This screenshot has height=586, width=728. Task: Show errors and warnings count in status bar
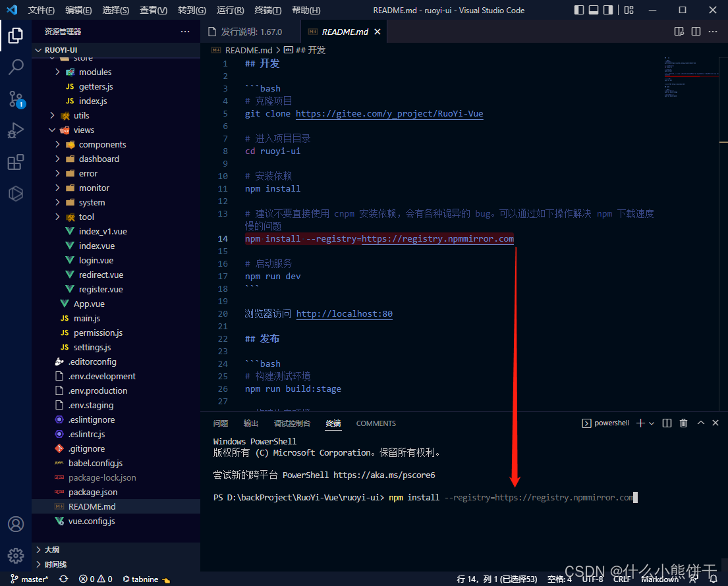[96, 579]
